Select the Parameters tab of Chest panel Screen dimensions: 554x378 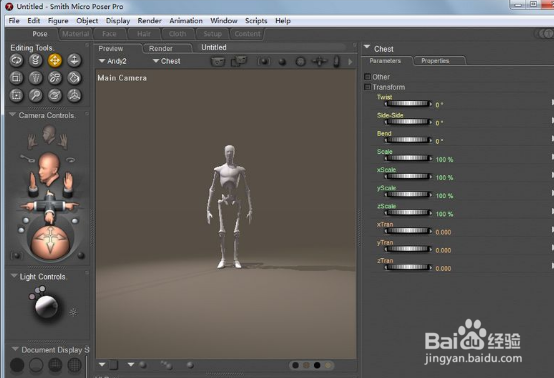point(385,61)
